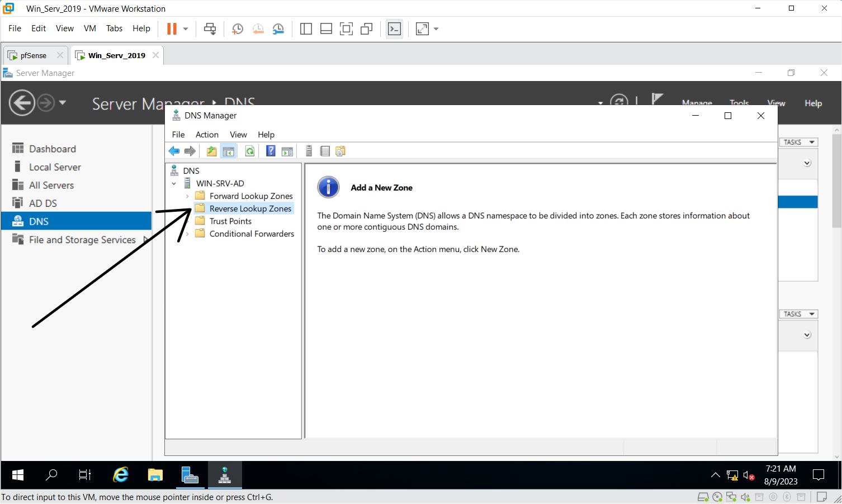Show hidden system tray icons
Image resolution: width=842 pixels, height=504 pixels.
[x=715, y=476]
